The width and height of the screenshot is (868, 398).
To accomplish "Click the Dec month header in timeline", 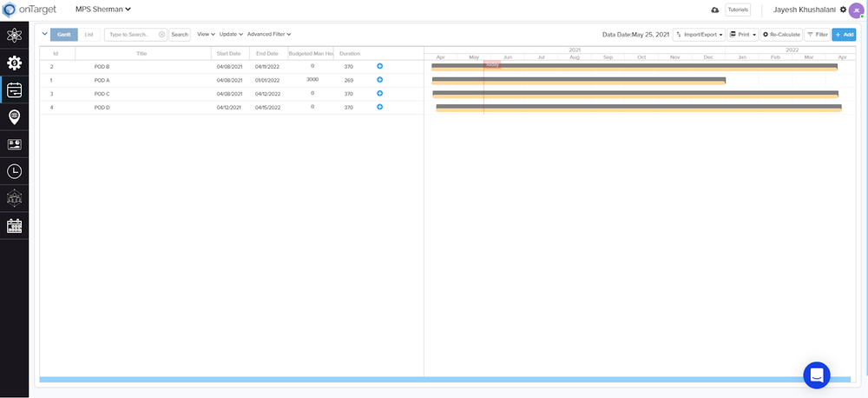I will (708, 57).
